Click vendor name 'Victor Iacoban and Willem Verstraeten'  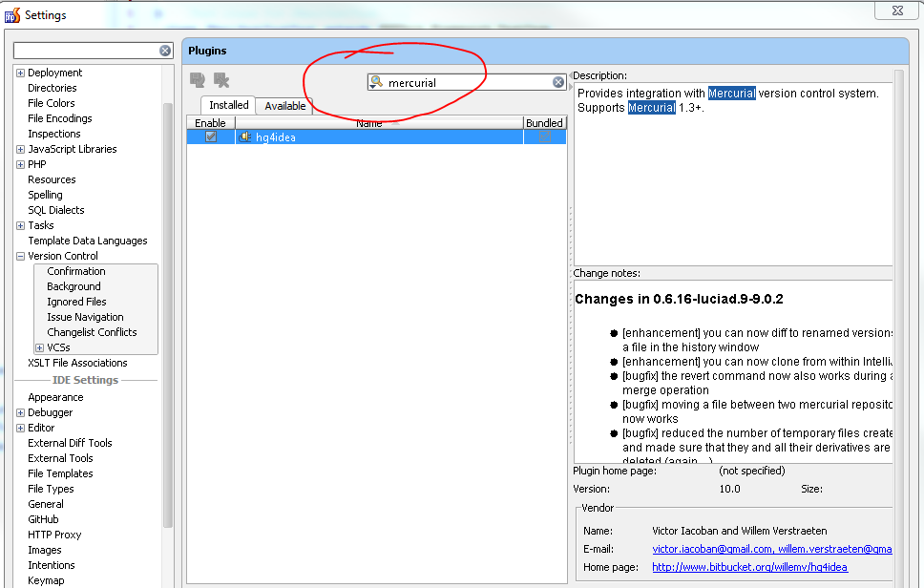(740, 531)
